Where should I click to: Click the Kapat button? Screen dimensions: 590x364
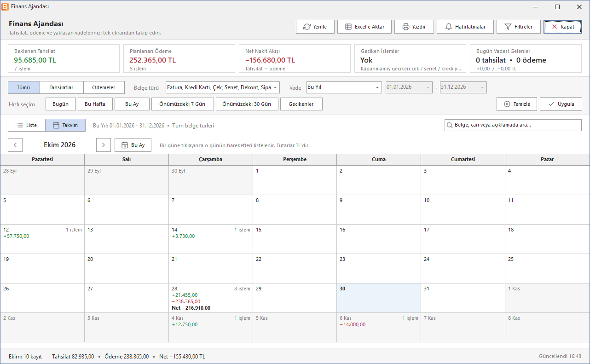(563, 27)
